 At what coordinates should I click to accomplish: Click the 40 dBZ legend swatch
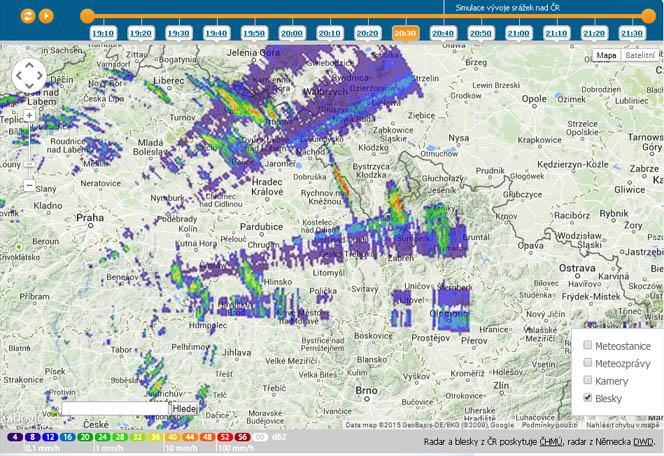[173, 437]
